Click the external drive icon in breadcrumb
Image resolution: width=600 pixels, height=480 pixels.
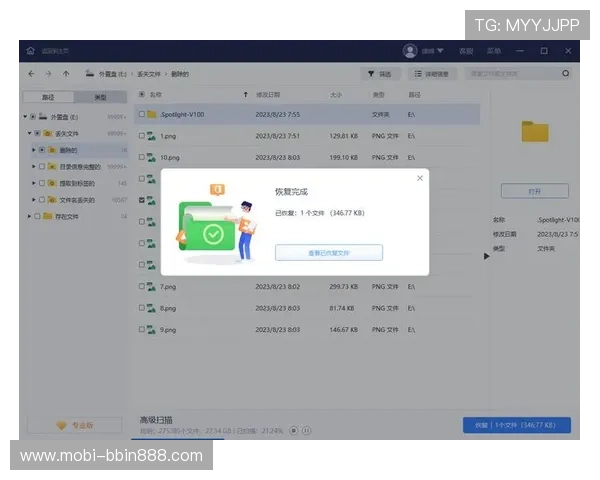point(90,73)
